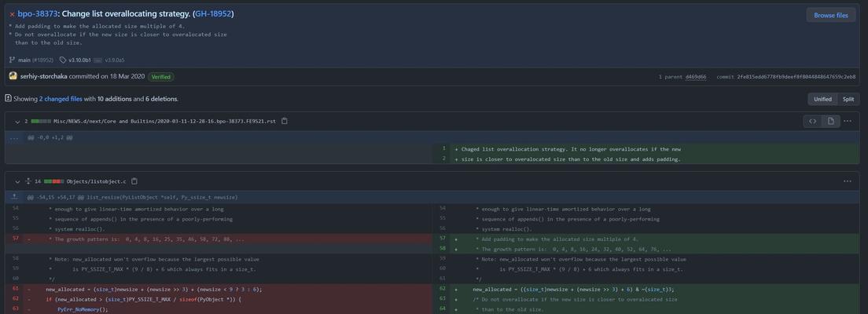
Task: Display source diff for the .rst file
Action: pyautogui.click(x=813, y=121)
